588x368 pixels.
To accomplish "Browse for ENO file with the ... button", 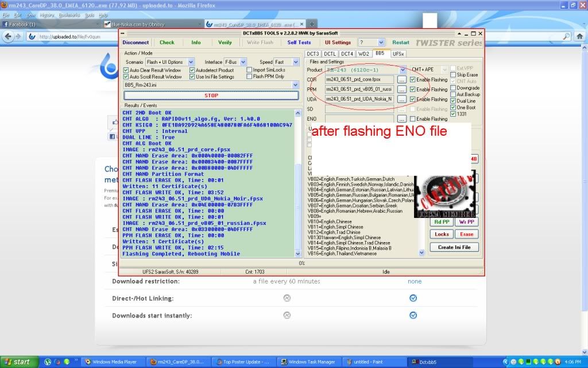I will 401,118.
